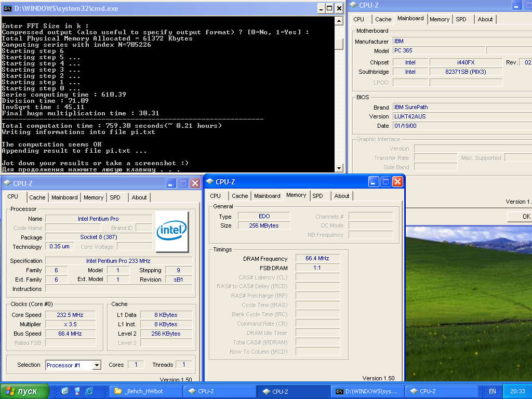532x399 pixels.
Task: Open About tab in top-right Mainboard CPU-Z window
Action: coord(485,19)
